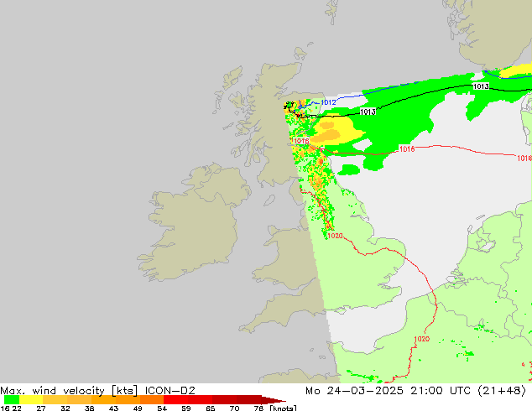Click the '54' legend scale number
This screenshot has width=532, height=411.
[x=162, y=408]
